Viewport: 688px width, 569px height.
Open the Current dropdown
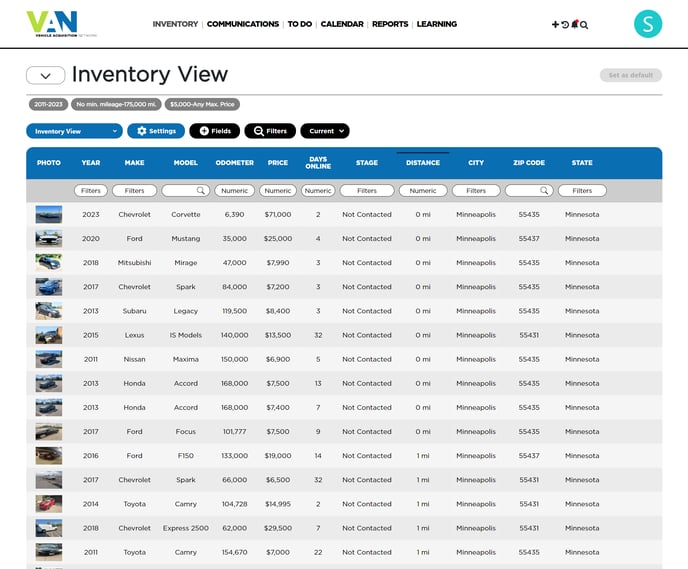pos(325,131)
